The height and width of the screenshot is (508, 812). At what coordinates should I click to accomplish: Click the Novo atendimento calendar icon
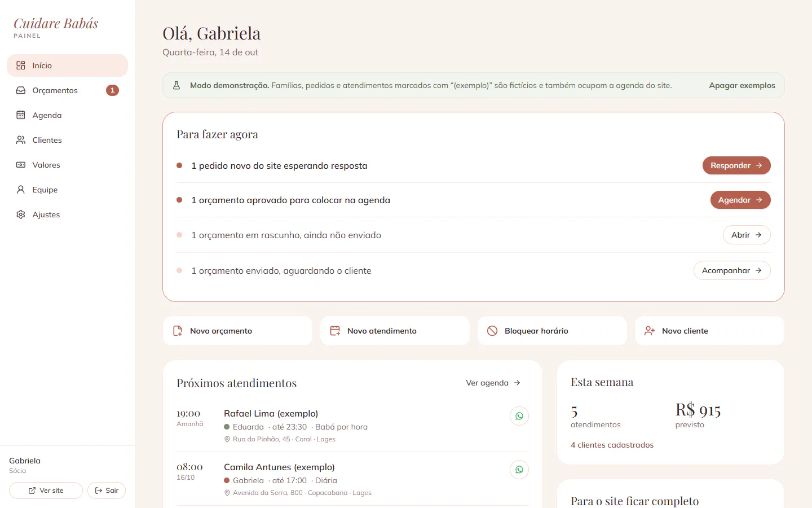point(335,331)
